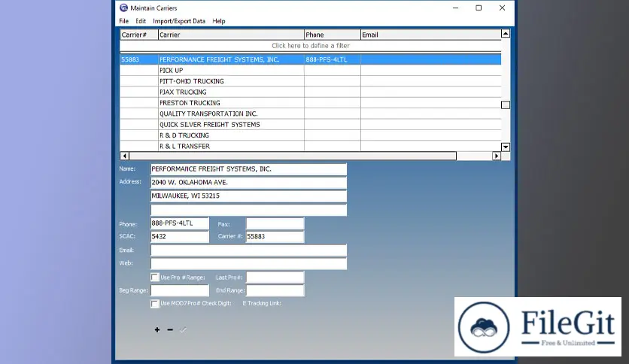Enable the Use Pro # Range checkbox
The width and height of the screenshot is (629, 364).
(x=155, y=277)
